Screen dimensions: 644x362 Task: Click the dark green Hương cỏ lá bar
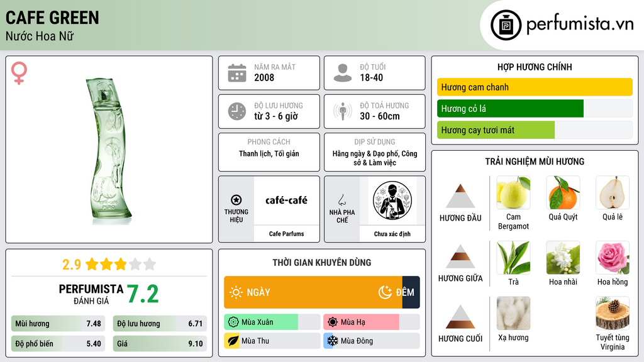tap(510, 108)
